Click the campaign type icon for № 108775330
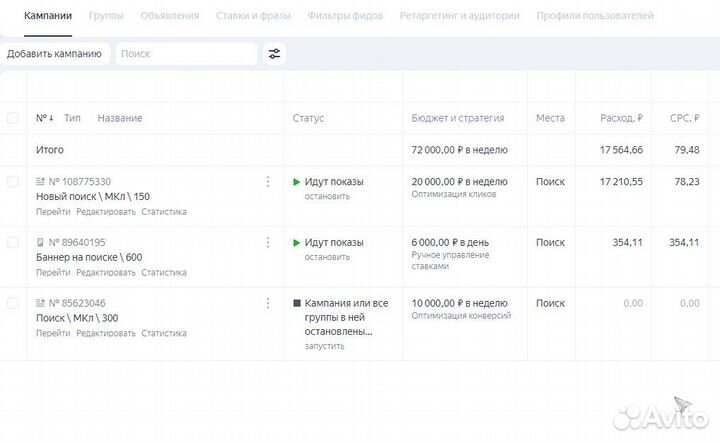Screen dimensions: 720x443 (40, 182)
